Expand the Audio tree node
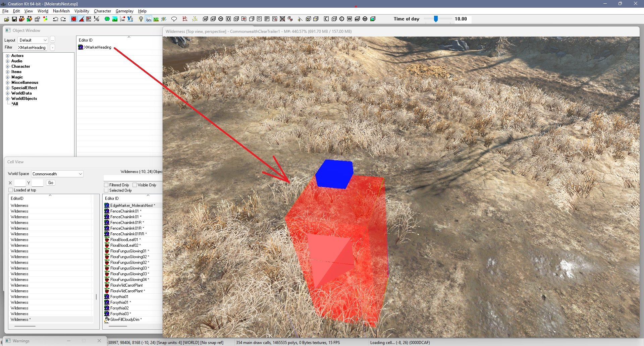The height and width of the screenshot is (346, 644). click(8, 61)
